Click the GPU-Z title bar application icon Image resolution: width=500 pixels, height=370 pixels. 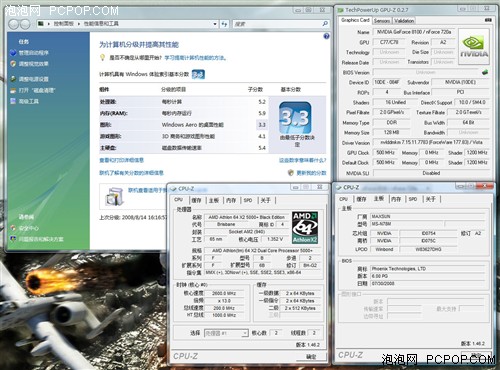point(341,10)
